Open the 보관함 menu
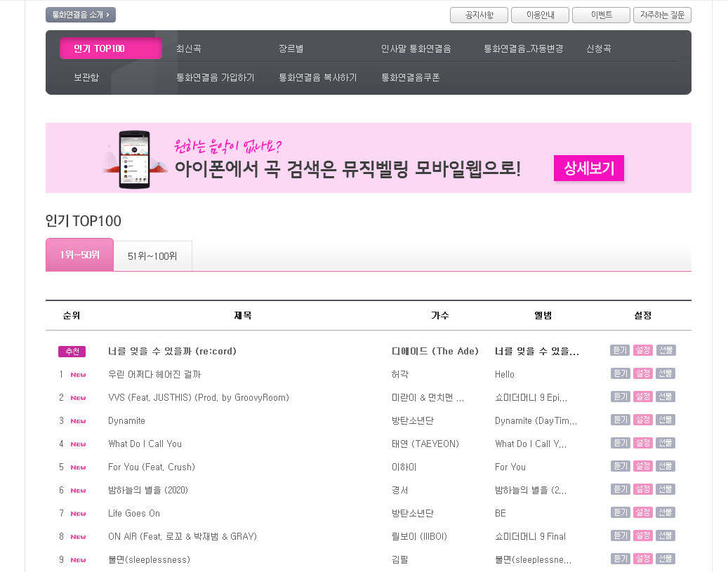 pyautogui.click(x=84, y=77)
